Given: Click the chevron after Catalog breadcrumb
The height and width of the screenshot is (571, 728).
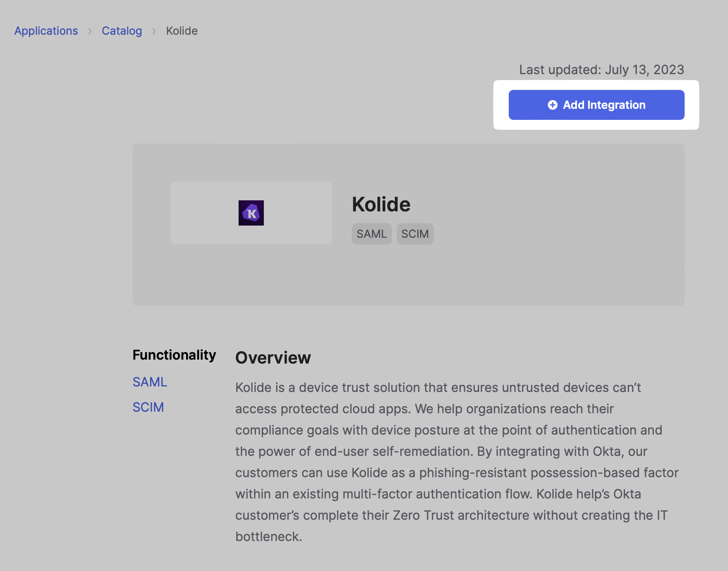Looking at the screenshot, I should [x=154, y=31].
